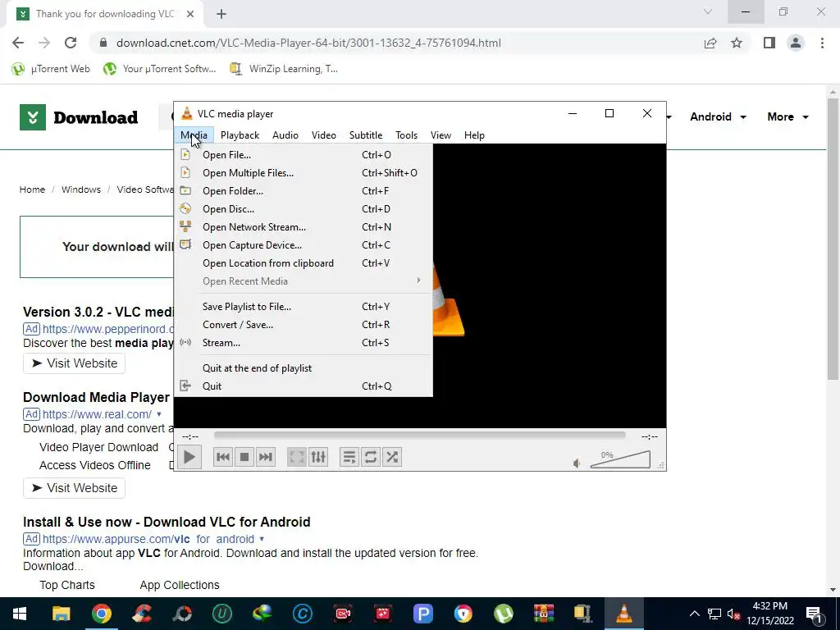Click Windows breadcrumb link
840x630 pixels.
point(81,189)
